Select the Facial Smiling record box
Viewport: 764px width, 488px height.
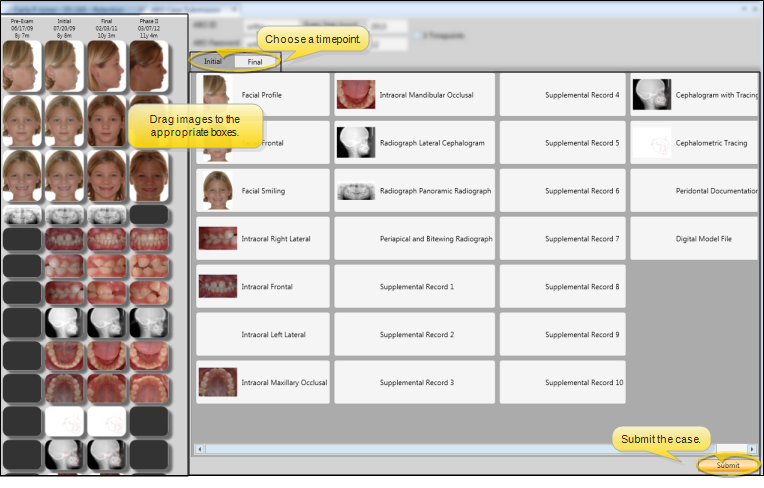(262, 191)
